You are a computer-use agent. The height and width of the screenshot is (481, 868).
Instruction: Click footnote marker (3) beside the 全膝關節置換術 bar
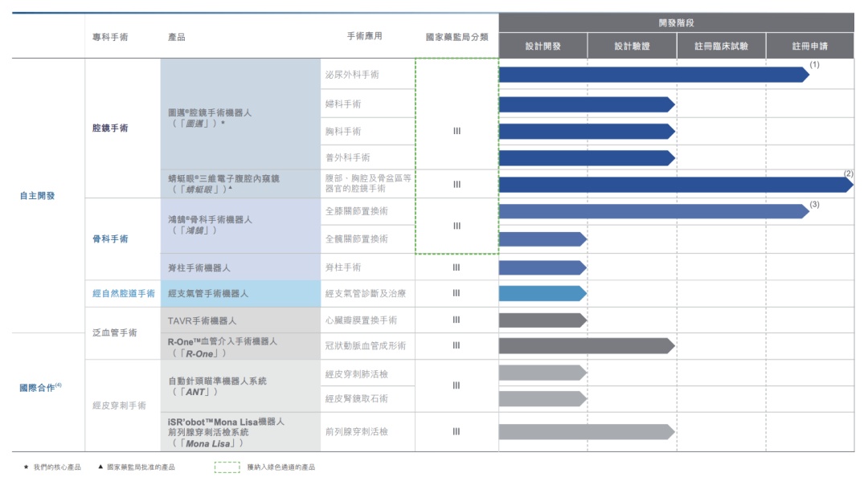(x=814, y=205)
